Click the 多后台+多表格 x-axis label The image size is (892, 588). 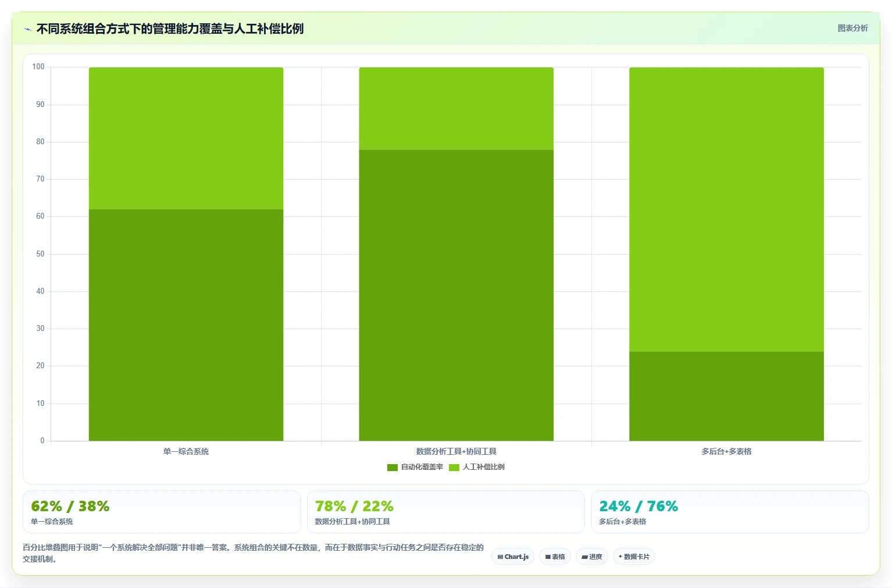[x=726, y=451]
